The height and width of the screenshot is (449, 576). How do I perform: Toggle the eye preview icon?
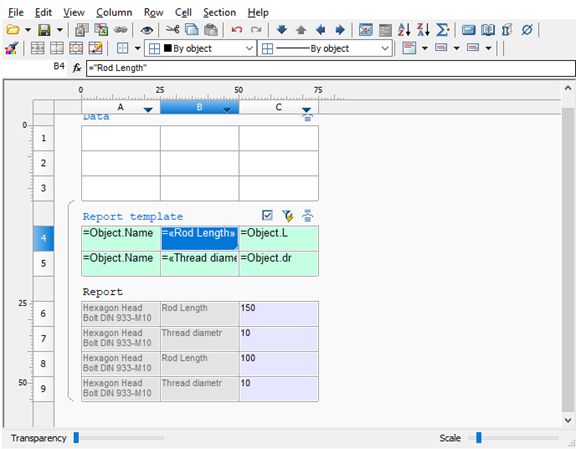click(x=147, y=30)
